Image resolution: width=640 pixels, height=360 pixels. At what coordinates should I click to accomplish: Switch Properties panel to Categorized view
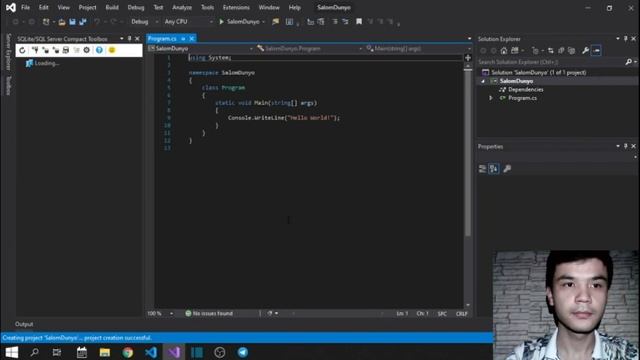482,169
